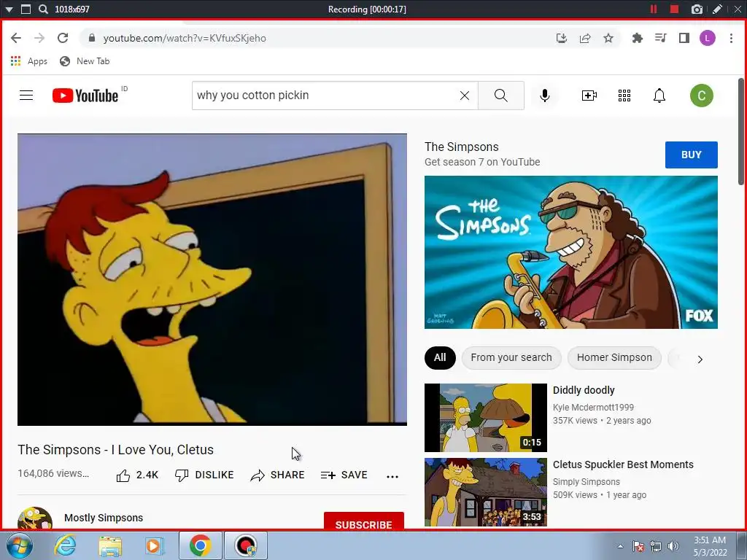This screenshot has height=560, width=747.
Task: Open the recorder zoom magnifier
Action: (43, 9)
